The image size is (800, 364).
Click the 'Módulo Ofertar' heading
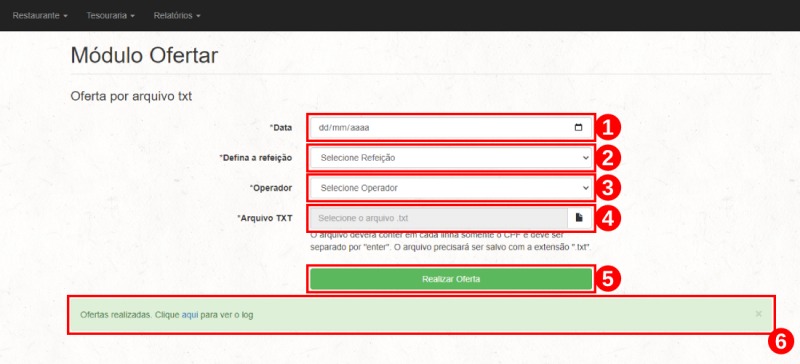pyautogui.click(x=144, y=55)
